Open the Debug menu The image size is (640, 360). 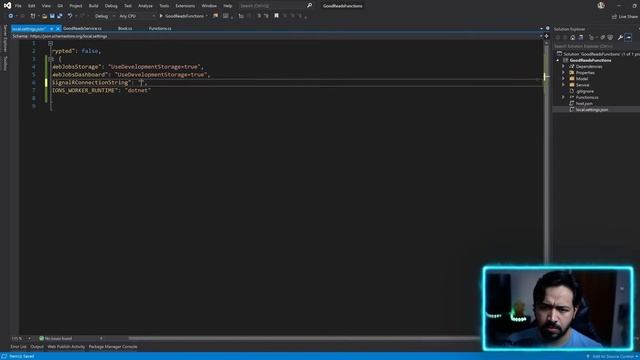(111, 6)
